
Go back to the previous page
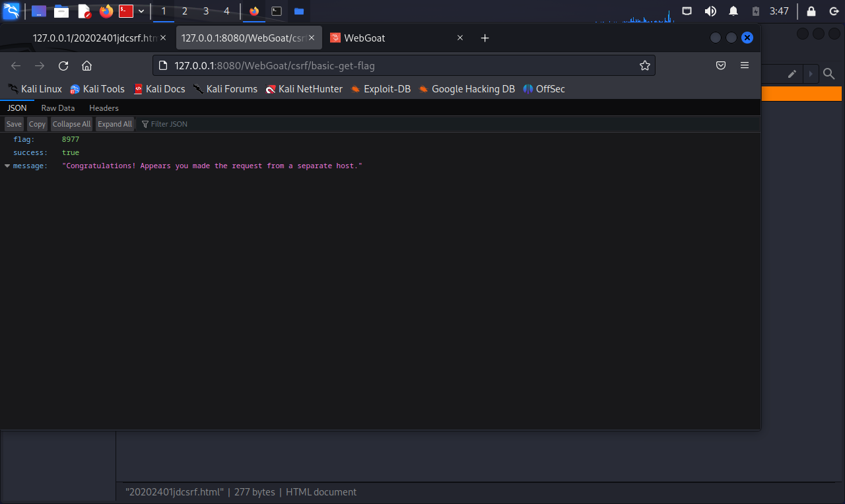16,65
